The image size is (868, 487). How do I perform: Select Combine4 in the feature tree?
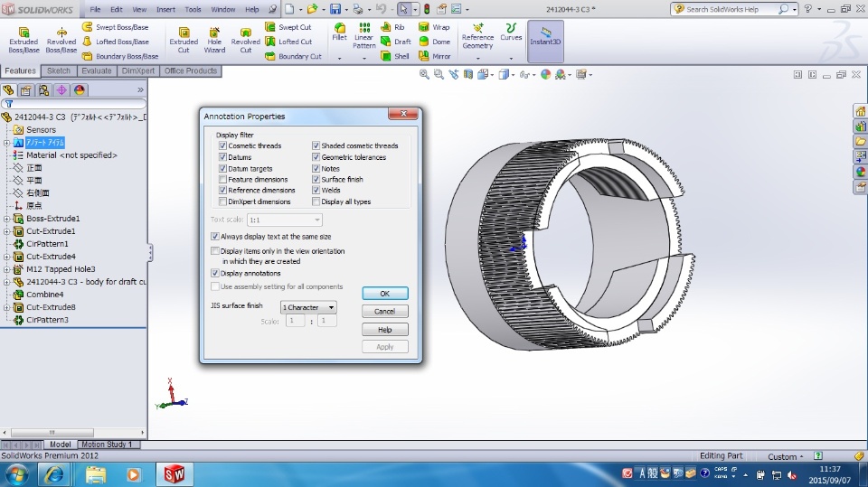(x=45, y=295)
